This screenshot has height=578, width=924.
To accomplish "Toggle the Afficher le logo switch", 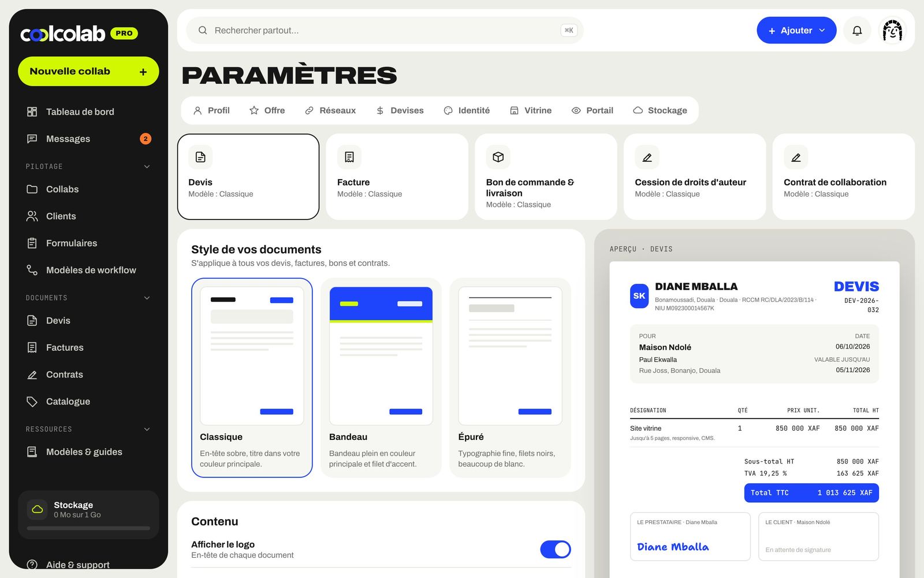I will pos(556,549).
